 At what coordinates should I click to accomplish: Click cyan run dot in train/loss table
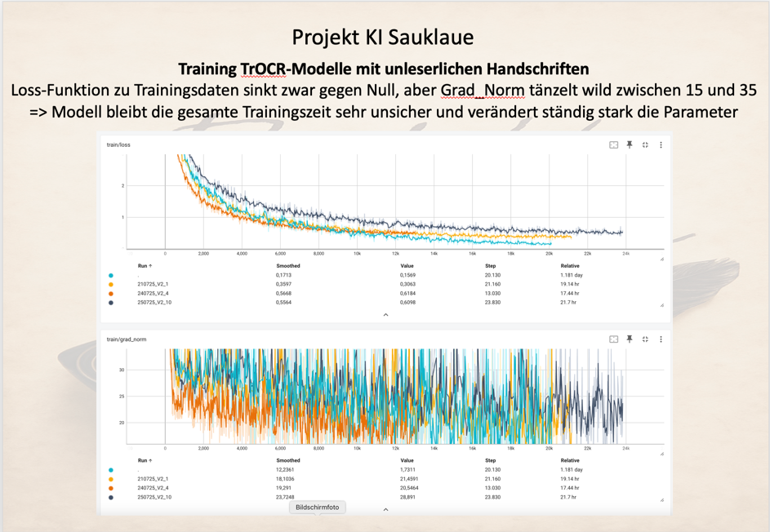(111, 275)
